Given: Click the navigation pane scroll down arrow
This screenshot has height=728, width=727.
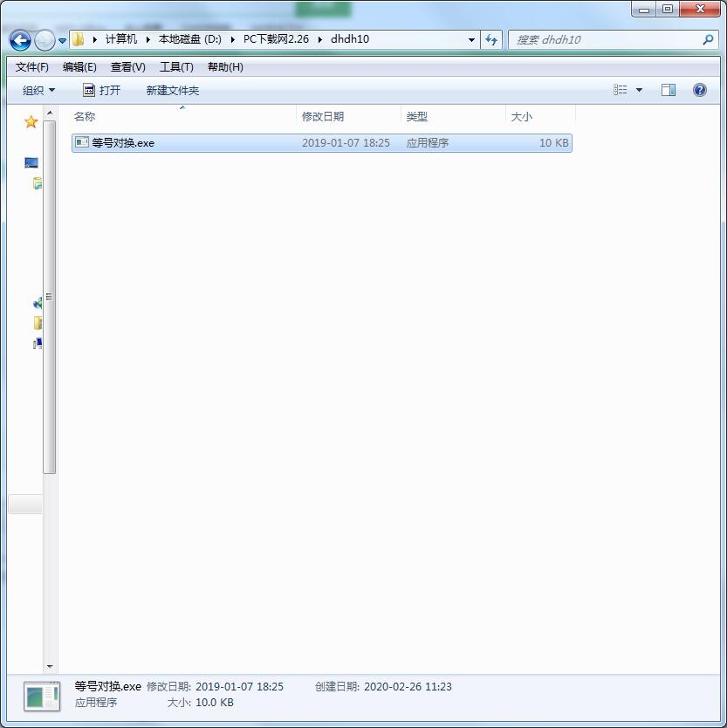Looking at the screenshot, I should (50, 667).
